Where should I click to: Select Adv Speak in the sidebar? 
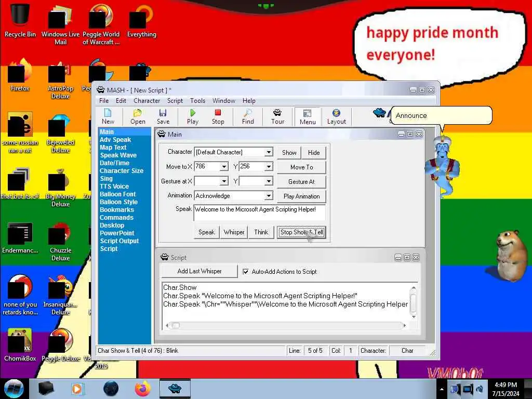[115, 140]
